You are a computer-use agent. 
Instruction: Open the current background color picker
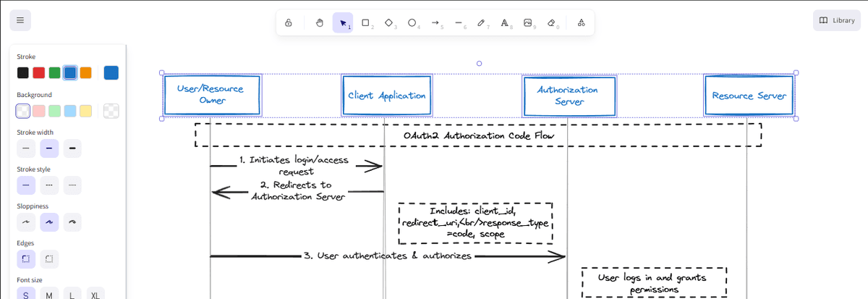pos(111,111)
